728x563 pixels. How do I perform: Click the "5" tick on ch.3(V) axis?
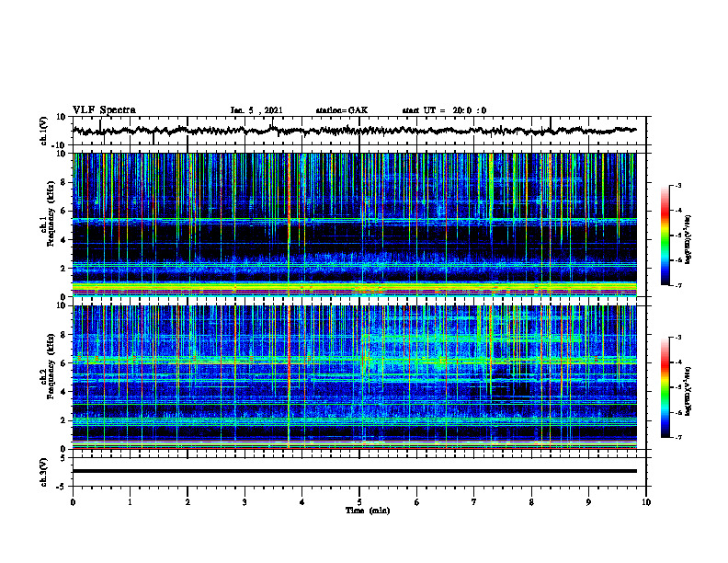(63, 458)
